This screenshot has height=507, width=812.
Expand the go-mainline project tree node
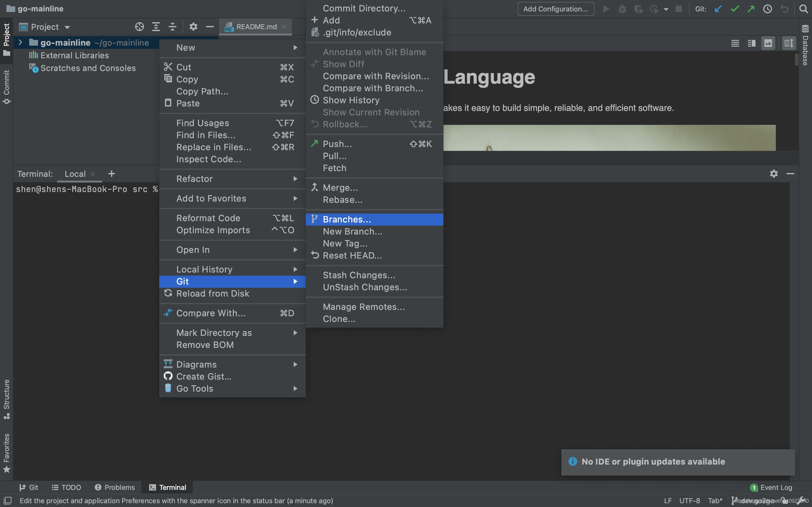point(20,42)
